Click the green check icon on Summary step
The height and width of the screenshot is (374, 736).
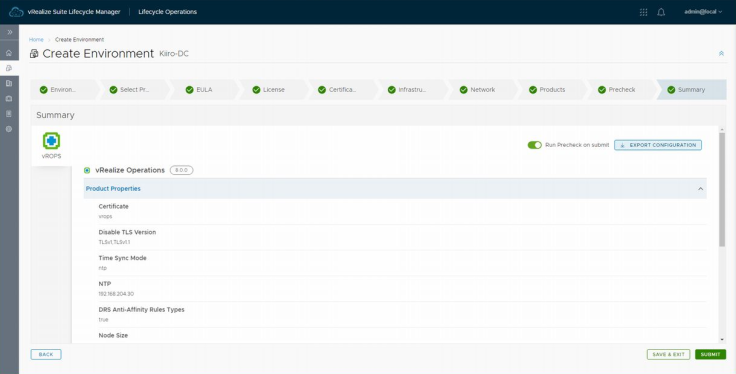coord(671,90)
